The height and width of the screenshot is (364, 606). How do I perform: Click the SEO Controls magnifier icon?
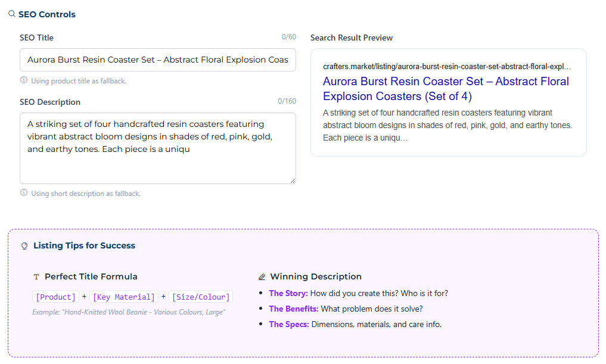tap(12, 14)
